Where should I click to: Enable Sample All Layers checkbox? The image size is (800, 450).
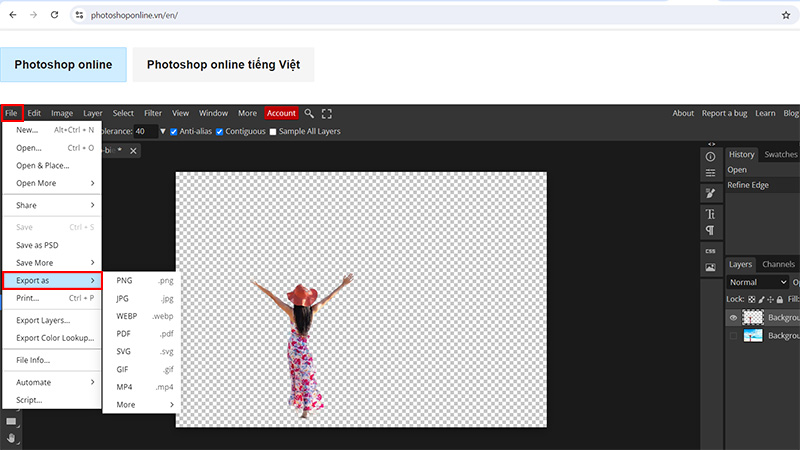tap(274, 131)
